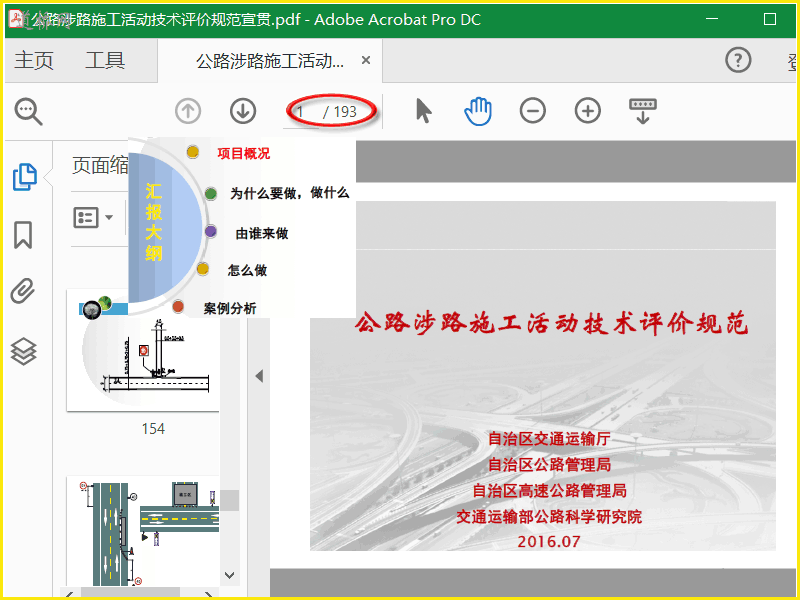The width and height of the screenshot is (800, 600).
Task: Click 自治区公路管理局 text
Action: (549, 464)
